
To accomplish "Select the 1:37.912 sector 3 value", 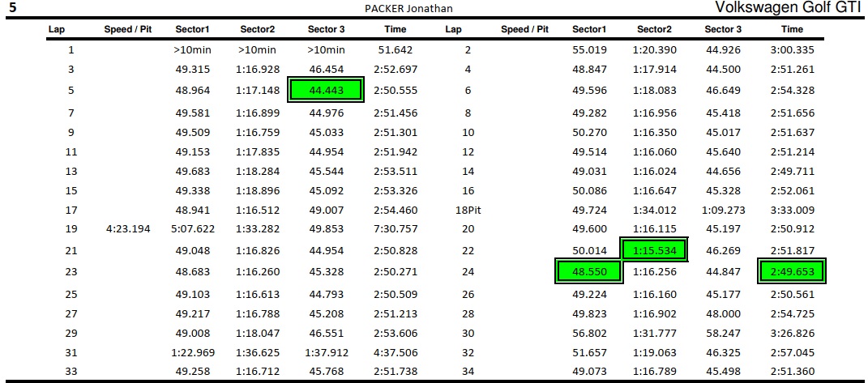I will tap(326, 351).
